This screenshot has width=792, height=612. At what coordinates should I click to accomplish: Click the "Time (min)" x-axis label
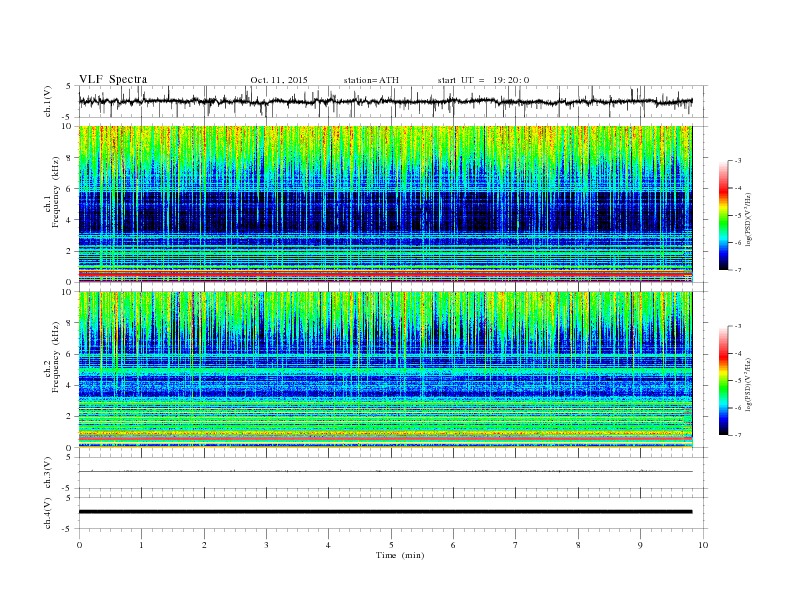click(x=400, y=555)
